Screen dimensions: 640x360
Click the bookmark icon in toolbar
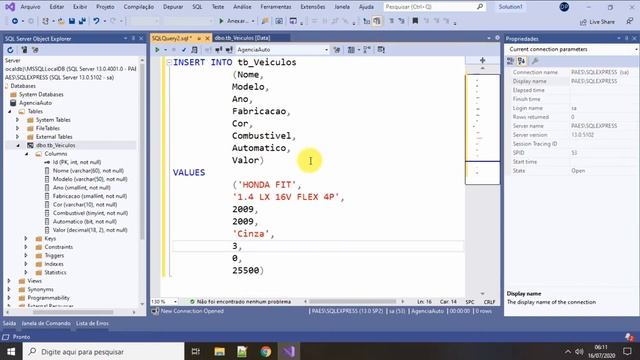click(415, 21)
